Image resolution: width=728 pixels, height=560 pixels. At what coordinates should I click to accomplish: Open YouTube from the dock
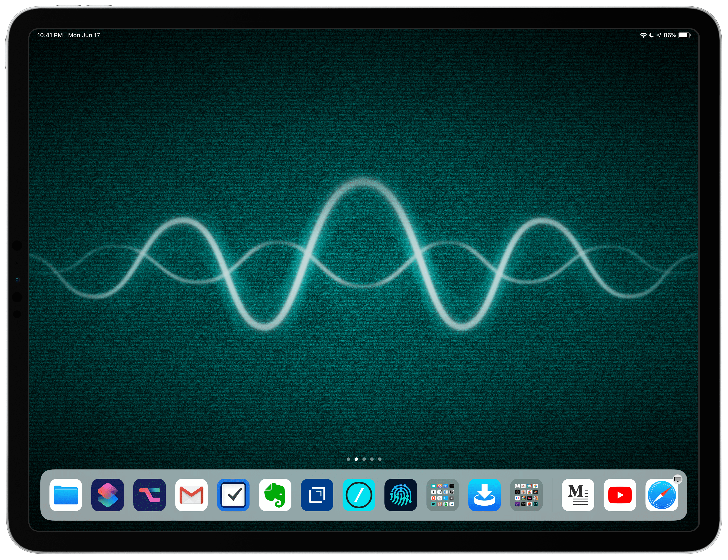pos(620,495)
